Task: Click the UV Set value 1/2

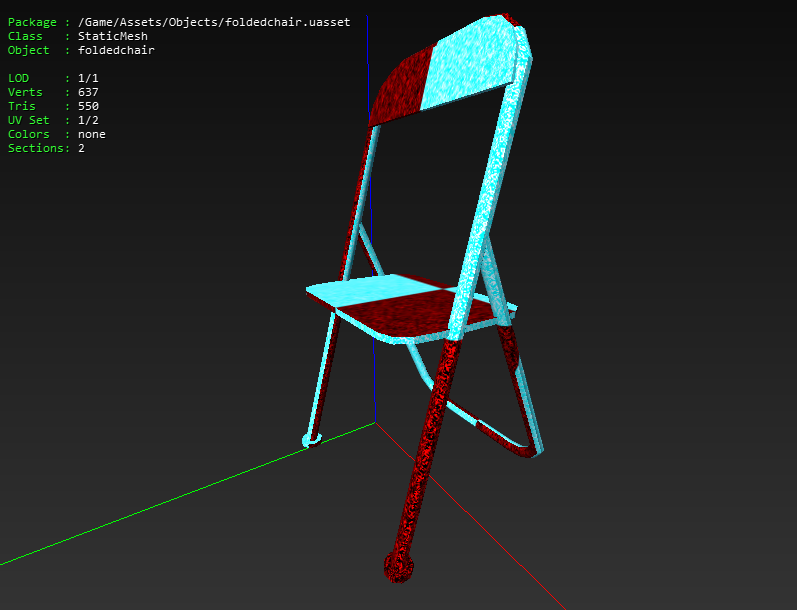Action: pos(88,120)
